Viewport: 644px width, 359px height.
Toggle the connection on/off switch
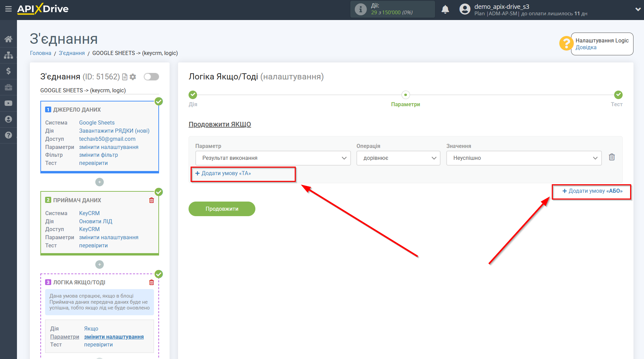[x=151, y=77]
